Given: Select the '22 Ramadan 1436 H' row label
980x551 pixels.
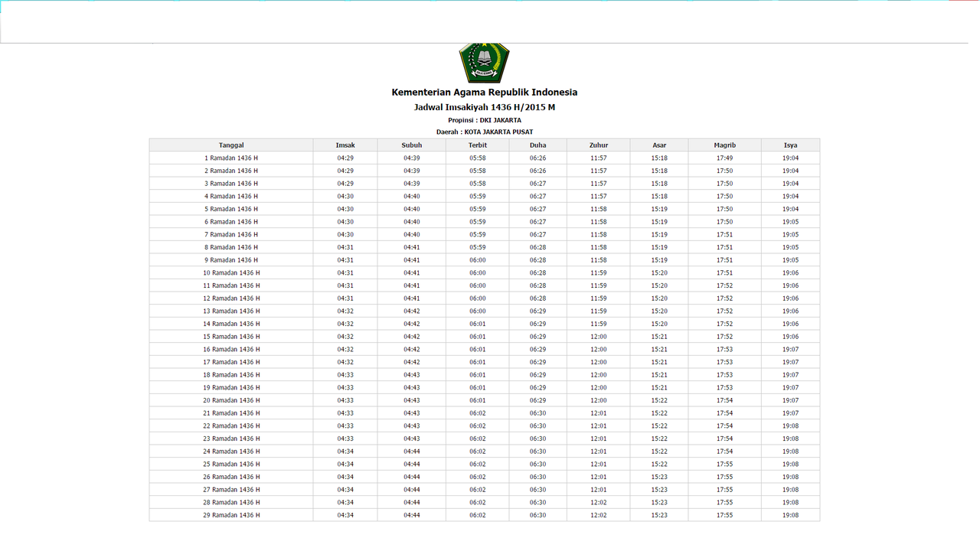Looking at the screenshot, I should pos(231,426).
